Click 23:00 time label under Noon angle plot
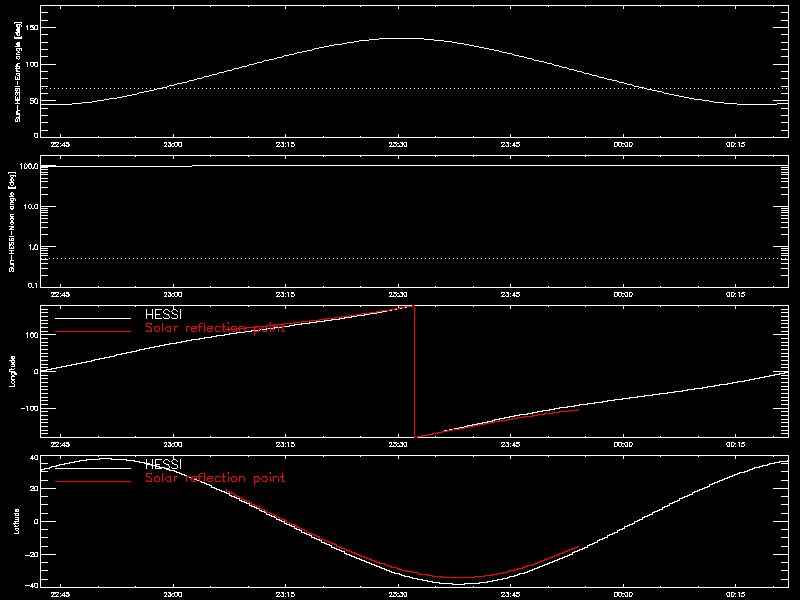 point(173,294)
